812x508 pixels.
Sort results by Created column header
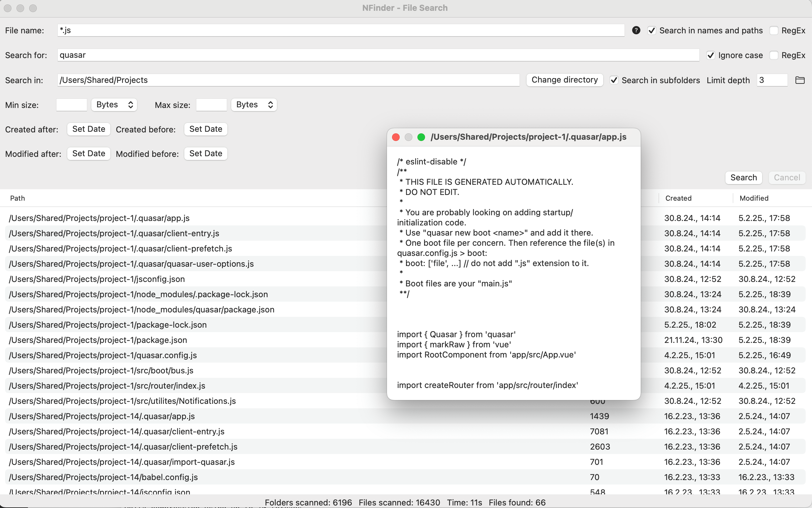click(x=678, y=198)
